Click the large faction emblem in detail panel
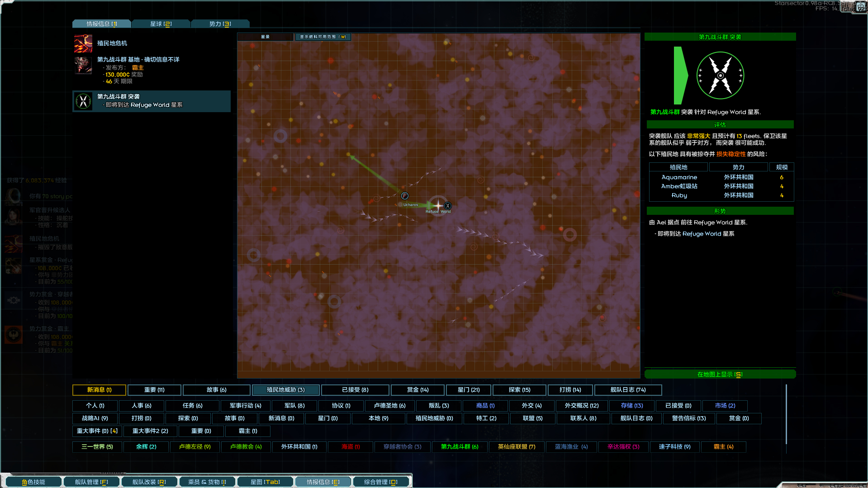The width and height of the screenshot is (868, 488). (x=720, y=76)
